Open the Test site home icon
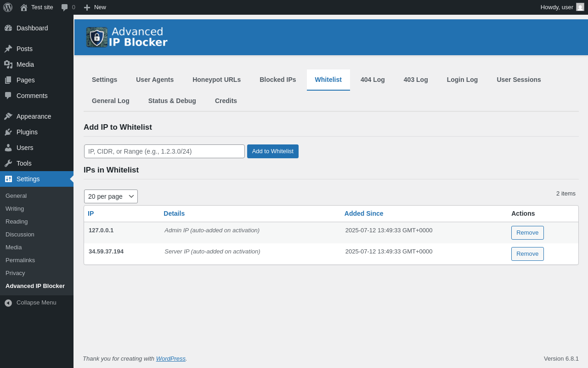 coord(24,7)
